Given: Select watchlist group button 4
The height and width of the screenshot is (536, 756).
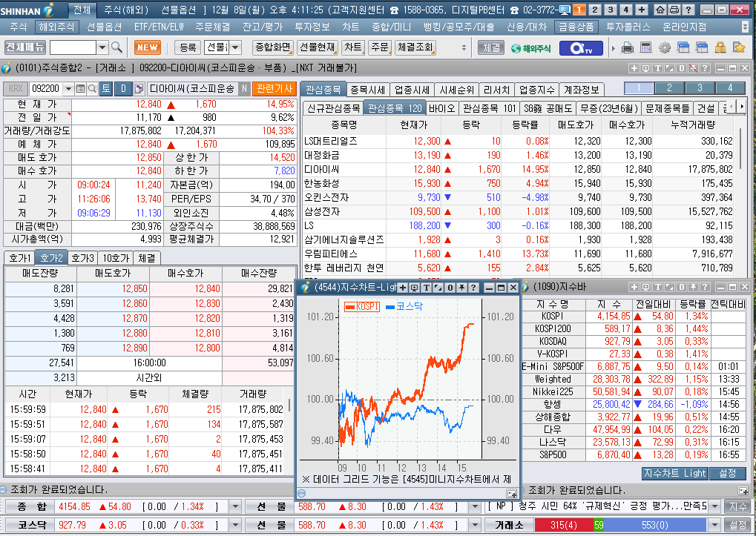Looking at the screenshot, I should point(730,87).
